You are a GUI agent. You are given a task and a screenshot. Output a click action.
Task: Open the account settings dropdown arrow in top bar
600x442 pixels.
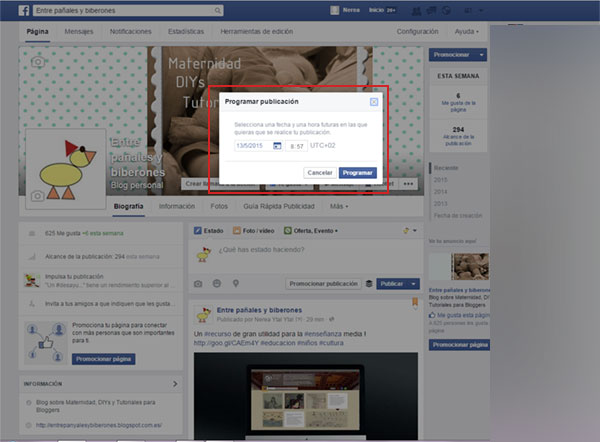(x=481, y=11)
